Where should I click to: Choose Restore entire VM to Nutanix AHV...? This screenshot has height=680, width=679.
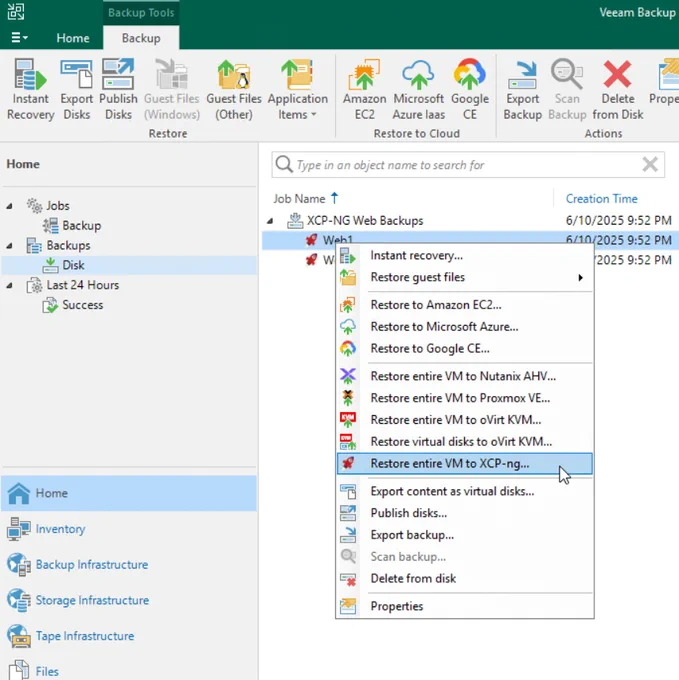pos(464,376)
